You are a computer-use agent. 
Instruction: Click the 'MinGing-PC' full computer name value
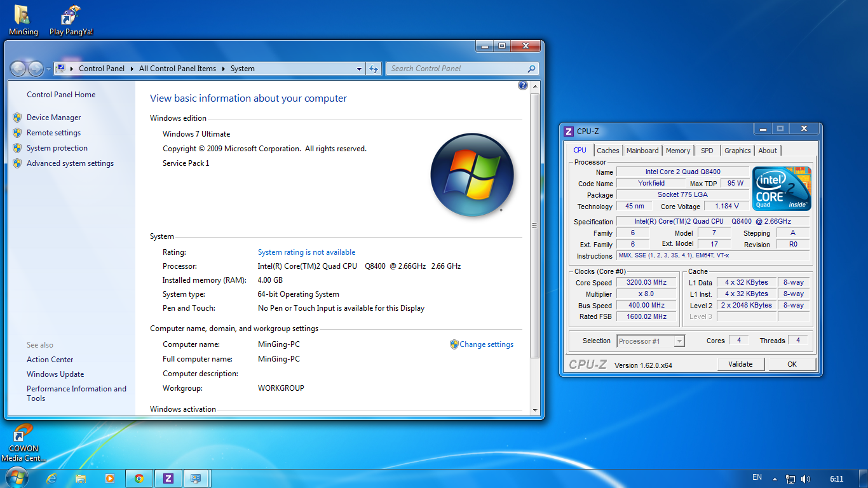(x=279, y=359)
